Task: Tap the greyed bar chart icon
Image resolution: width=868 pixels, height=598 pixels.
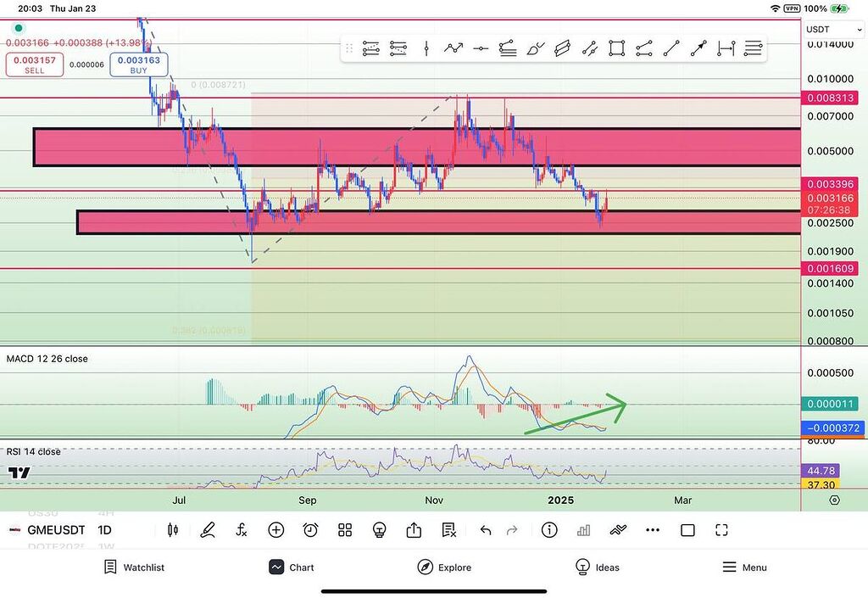Action: [x=583, y=530]
